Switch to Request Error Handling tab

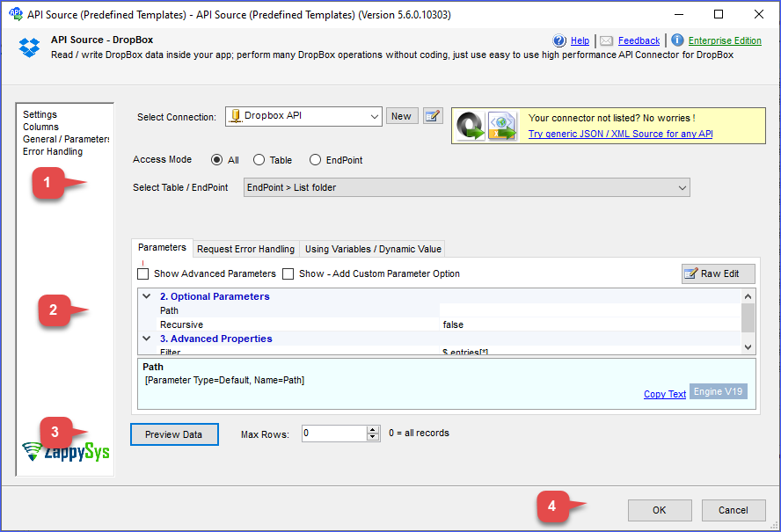tap(246, 249)
